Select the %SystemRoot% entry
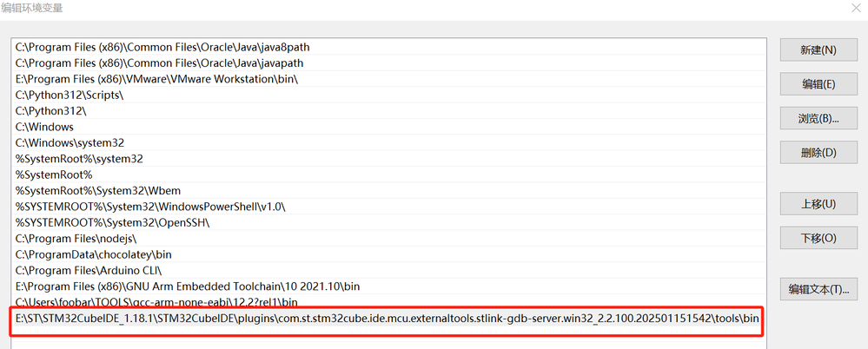Screen dimensions: 868x349 click(x=54, y=174)
